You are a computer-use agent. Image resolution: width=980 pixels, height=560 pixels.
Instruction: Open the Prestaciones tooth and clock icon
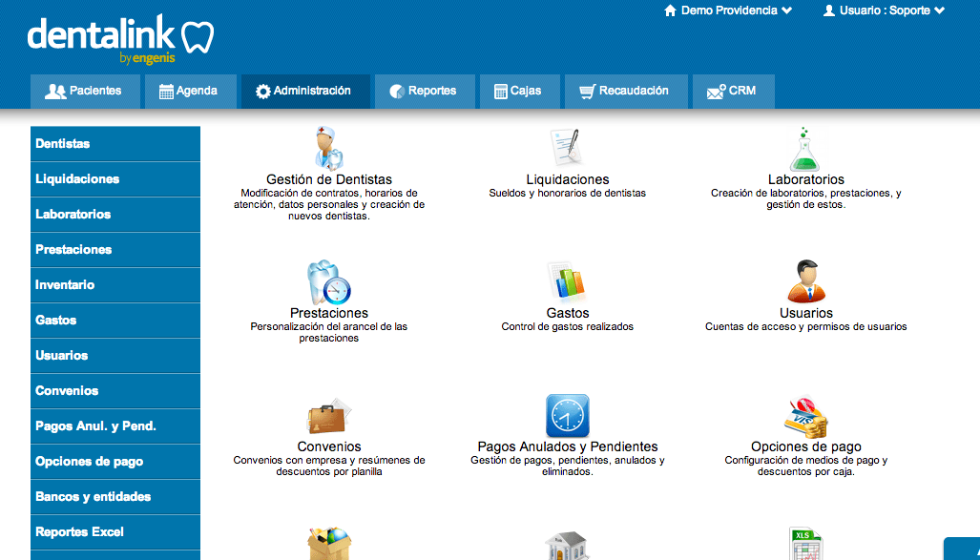point(328,282)
